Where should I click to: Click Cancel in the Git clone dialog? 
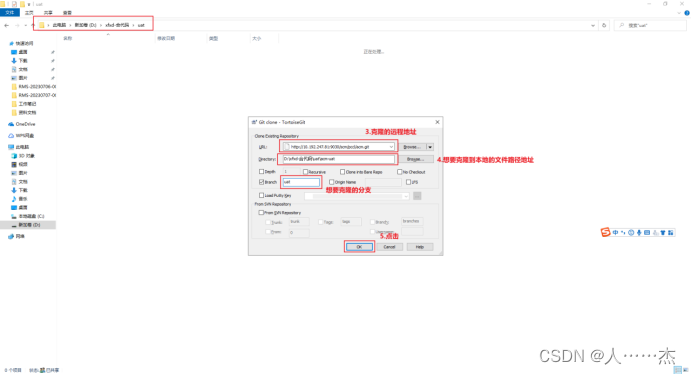pos(390,247)
